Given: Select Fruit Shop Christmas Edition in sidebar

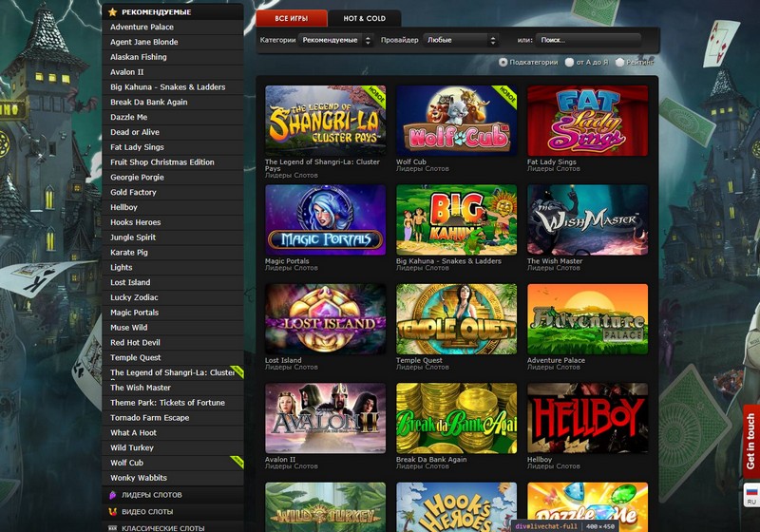Looking at the screenshot, I should pos(173,162).
